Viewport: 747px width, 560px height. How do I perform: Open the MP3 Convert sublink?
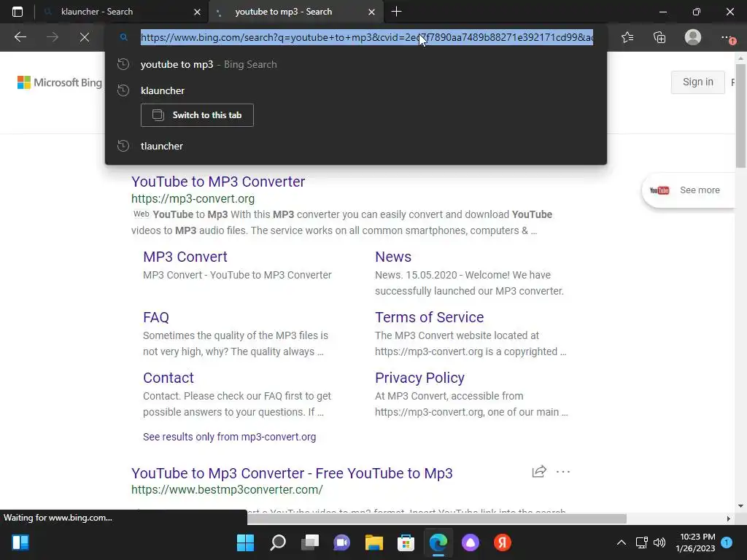(x=185, y=257)
